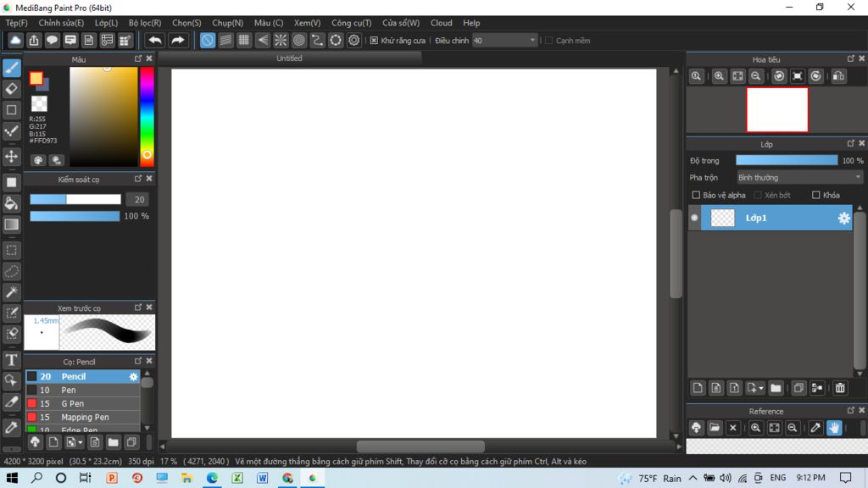Select the Pen brush
Viewport: 868px width, 488px height.
(x=83, y=390)
